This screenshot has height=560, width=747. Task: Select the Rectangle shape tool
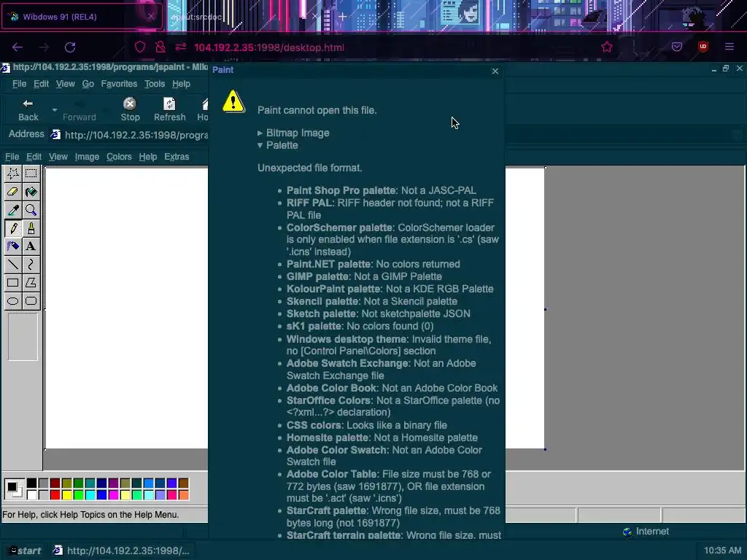(13, 283)
